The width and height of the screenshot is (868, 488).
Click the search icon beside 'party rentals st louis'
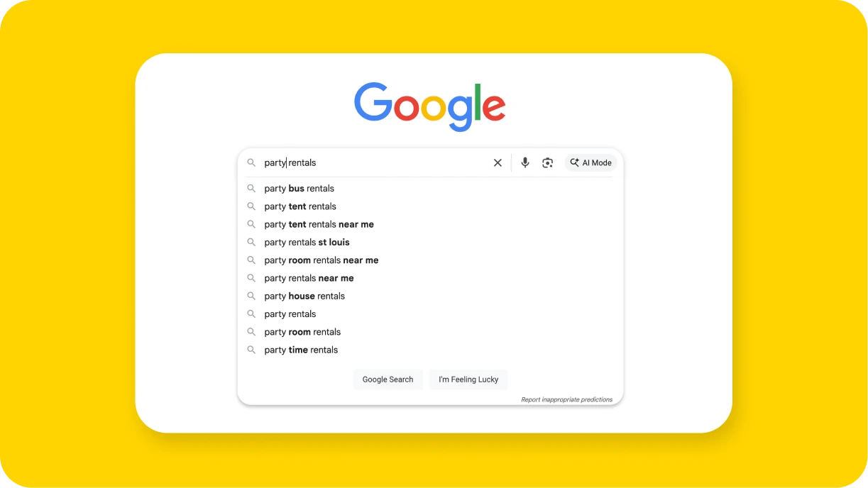(251, 242)
